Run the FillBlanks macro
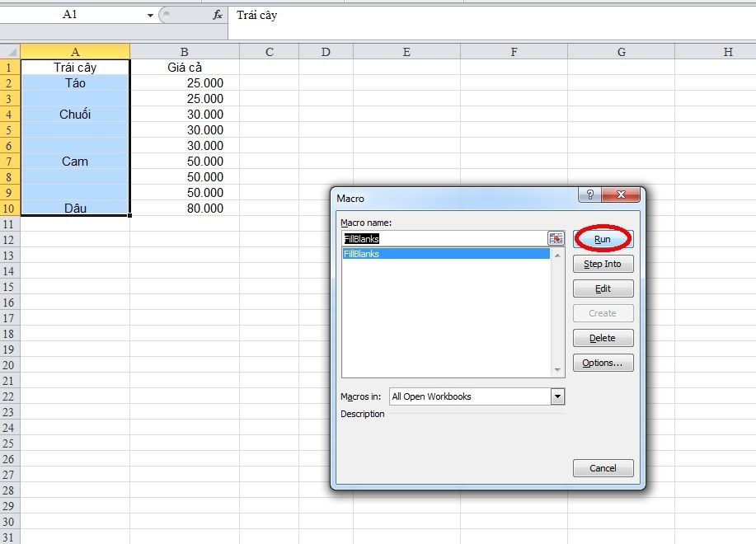Viewport: 756px width, 544px height. coord(603,239)
